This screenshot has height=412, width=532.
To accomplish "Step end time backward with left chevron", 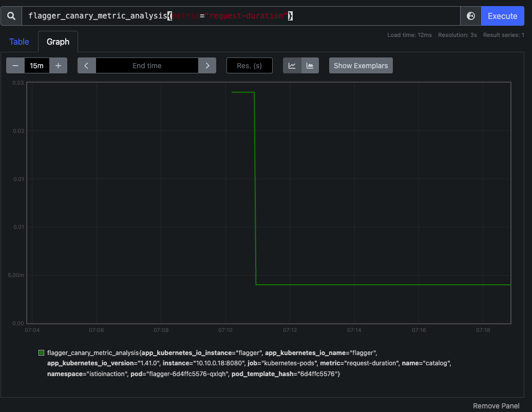I will [x=86, y=66].
